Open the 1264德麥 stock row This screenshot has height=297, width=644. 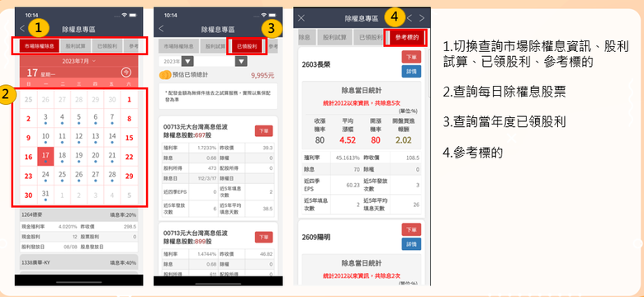click(79, 214)
